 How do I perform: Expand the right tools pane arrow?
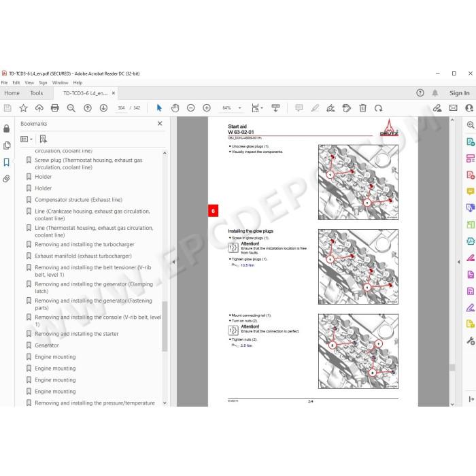(459, 262)
